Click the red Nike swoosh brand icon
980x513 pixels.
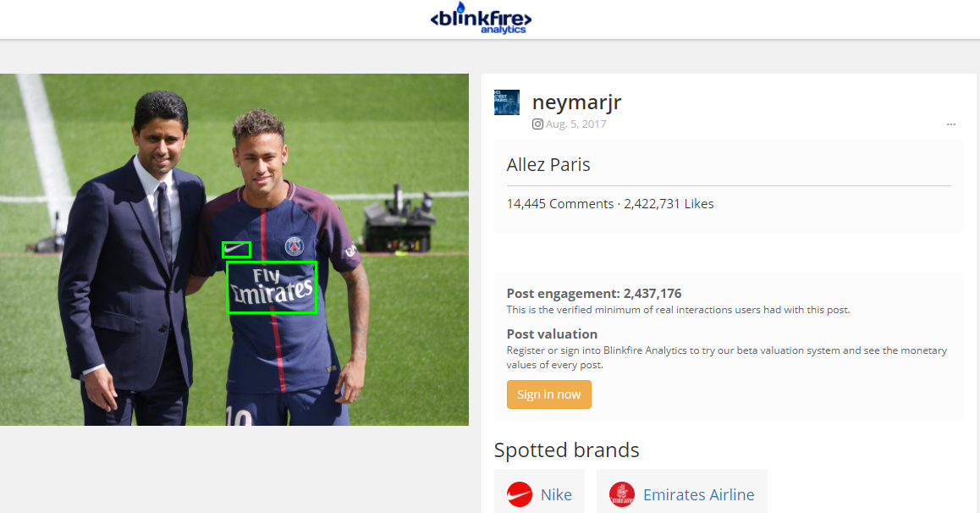(520, 494)
